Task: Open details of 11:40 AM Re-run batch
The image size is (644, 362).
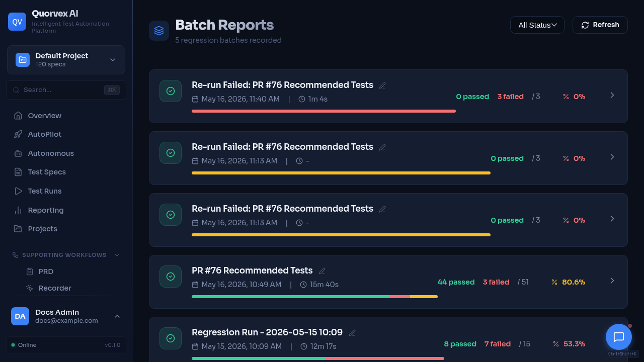Action: pyautogui.click(x=612, y=95)
